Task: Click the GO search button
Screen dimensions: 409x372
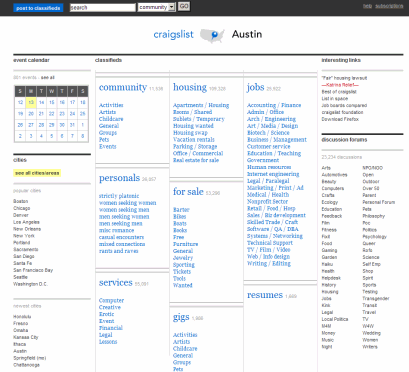Action: 184,6
